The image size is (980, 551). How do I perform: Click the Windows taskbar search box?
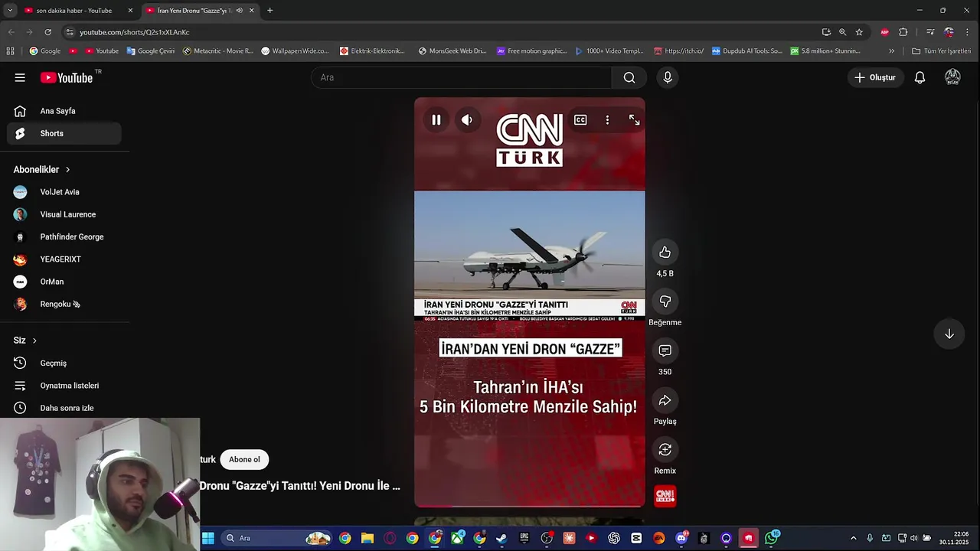point(276,538)
